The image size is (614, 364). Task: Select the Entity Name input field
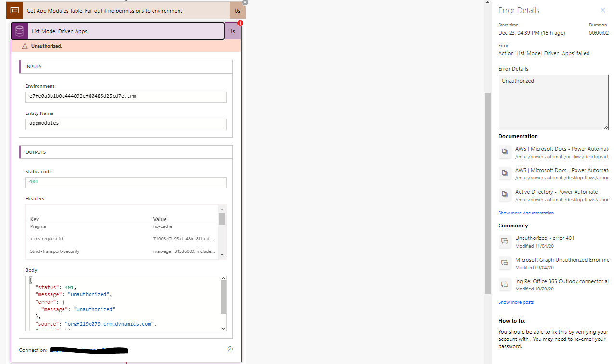point(125,124)
